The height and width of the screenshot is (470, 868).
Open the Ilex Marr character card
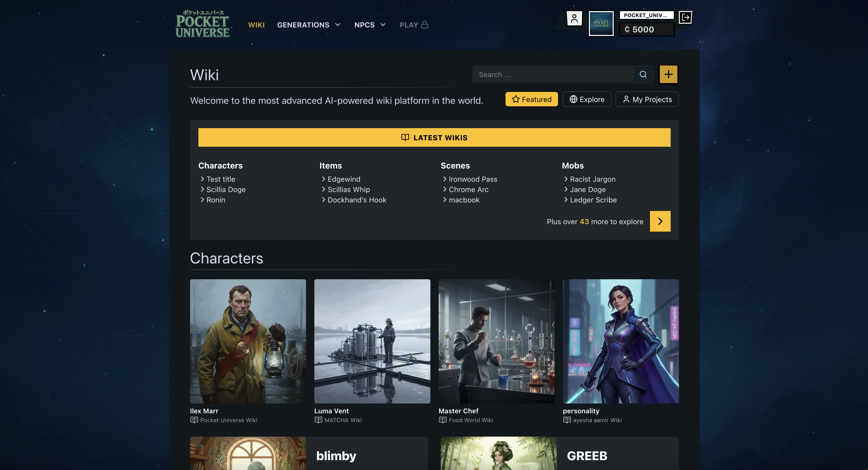pyautogui.click(x=248, y=341)
